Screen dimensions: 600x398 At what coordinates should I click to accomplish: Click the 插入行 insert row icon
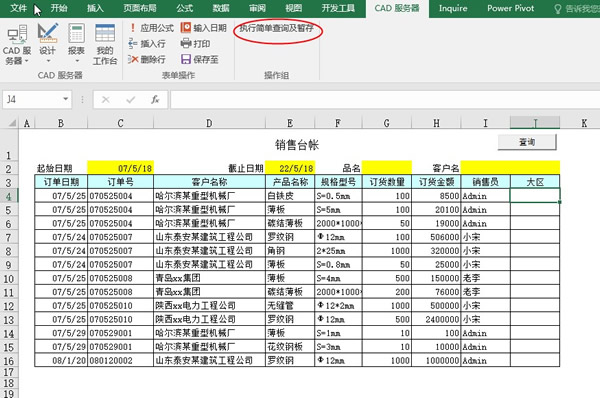133,44
